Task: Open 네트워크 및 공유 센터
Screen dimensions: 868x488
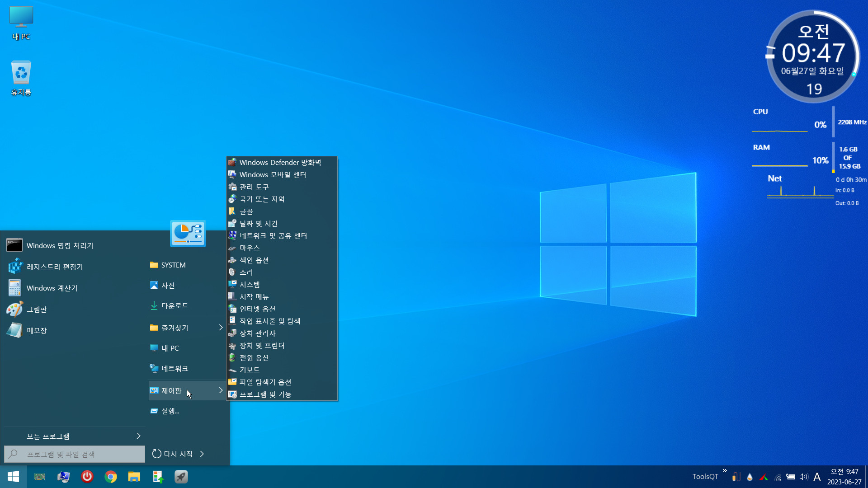Action: [282, 235]
